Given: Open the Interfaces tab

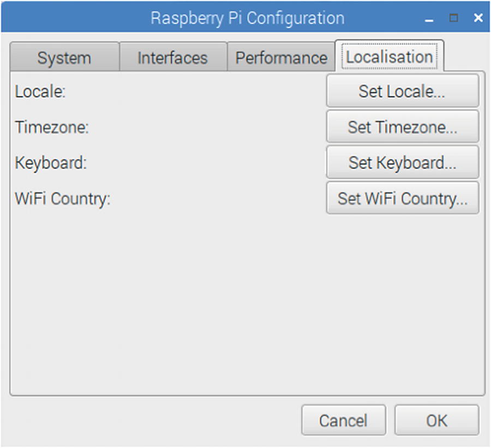Looking at the screenshot, I should pos(172,58).
